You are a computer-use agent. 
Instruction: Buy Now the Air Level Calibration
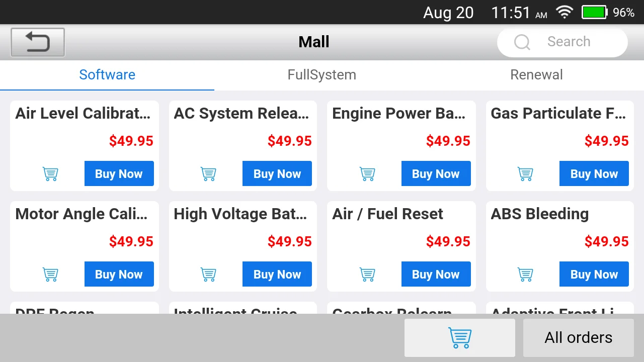pos(119,174)
